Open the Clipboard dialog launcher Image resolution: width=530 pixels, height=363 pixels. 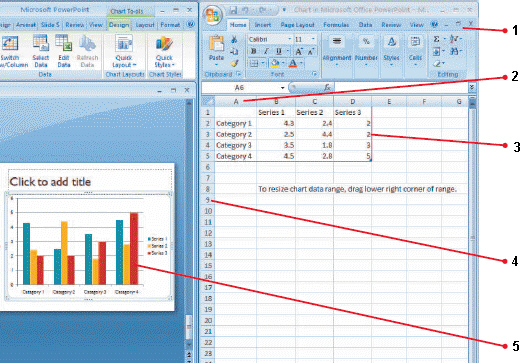[239, 74]
